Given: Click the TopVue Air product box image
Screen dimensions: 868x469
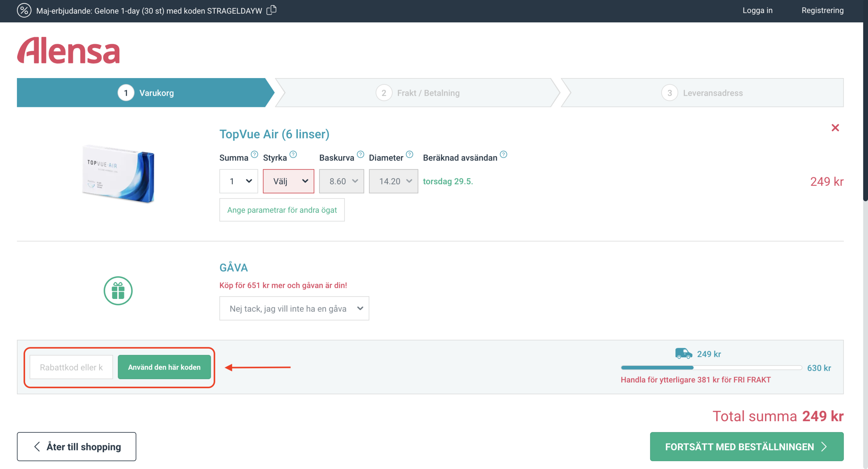Looking at the screenshot, I should (118, 174).
